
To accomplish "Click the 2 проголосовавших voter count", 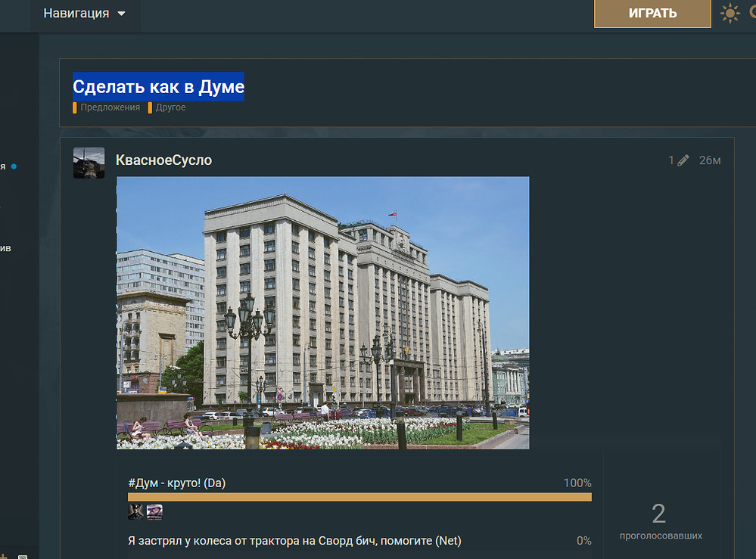I will click(661, 521).
